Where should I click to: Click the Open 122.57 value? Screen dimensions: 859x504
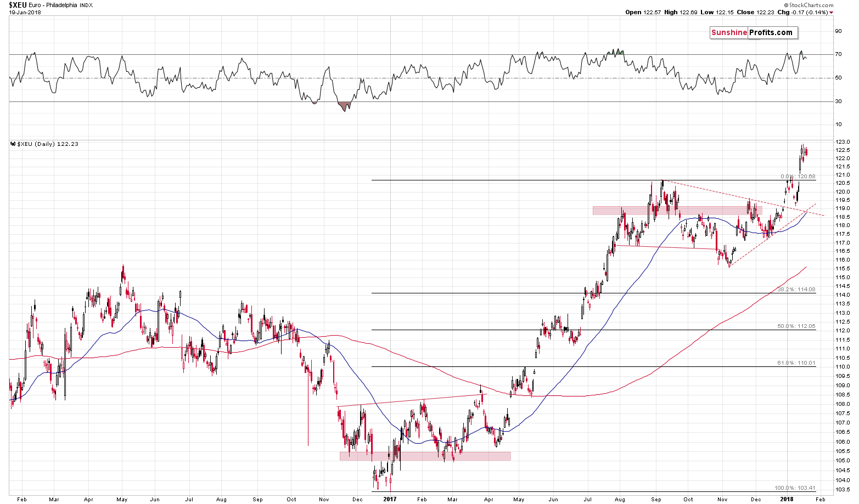(643, 12)
